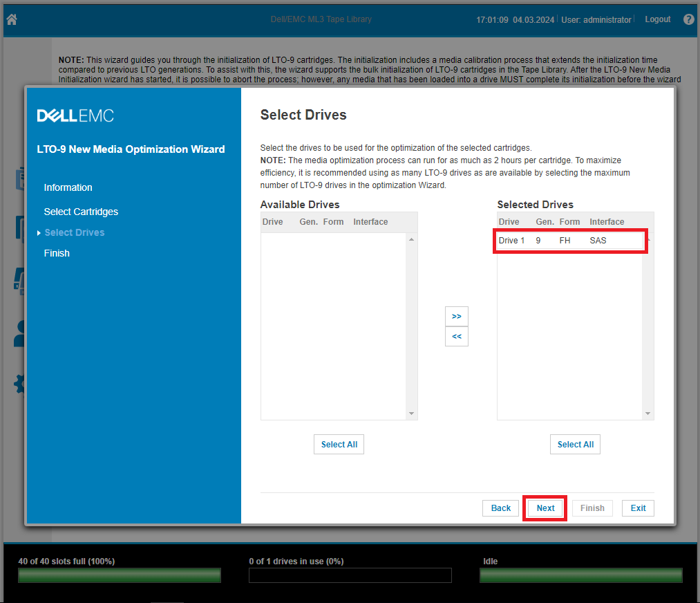Click scroll down arrow in Selected Drives
This screenshot has width=700, height=603.
coord(647,414)
